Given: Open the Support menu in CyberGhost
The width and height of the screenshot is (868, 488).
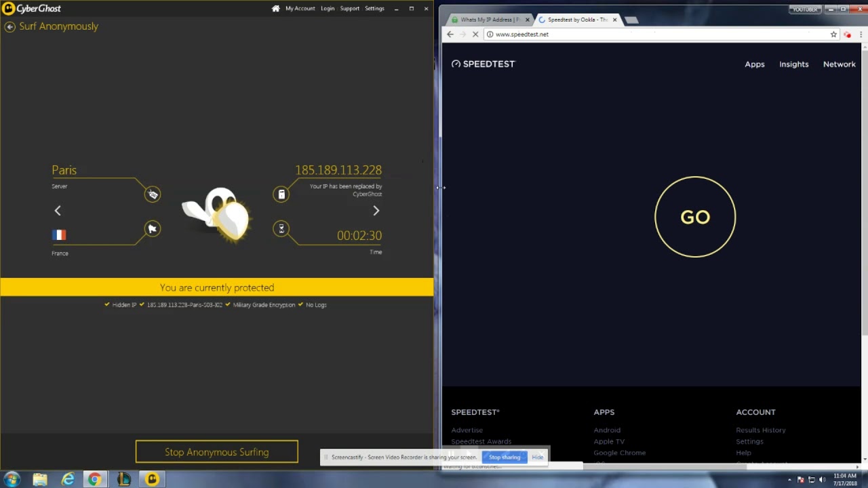Looking at the screenshot, I should [x=349, y=8].
